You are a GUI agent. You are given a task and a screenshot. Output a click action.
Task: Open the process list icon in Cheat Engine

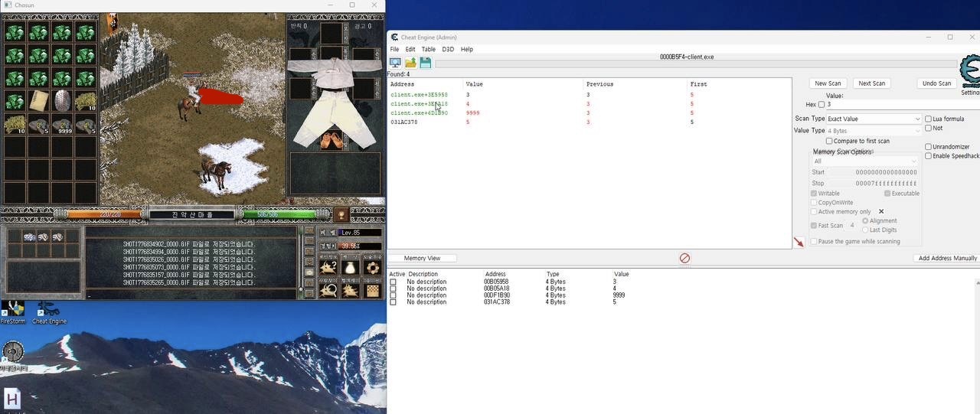pyautogui.click(x=395, y=63)
